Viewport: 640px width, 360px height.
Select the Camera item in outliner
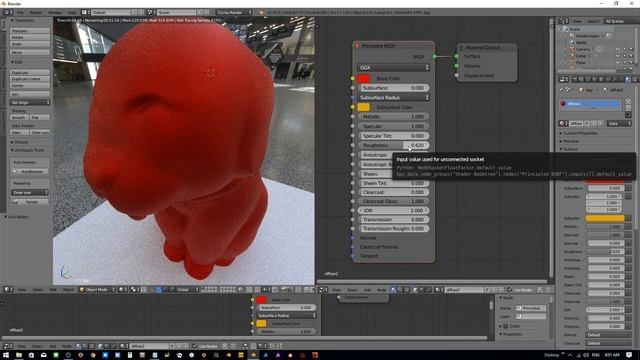click(x=582, y=49)
